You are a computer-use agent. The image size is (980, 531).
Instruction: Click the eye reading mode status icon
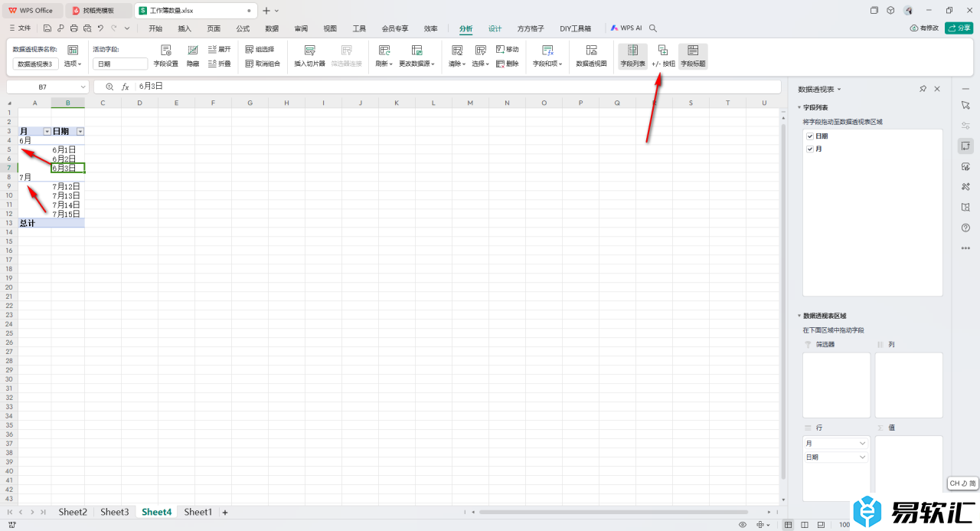[743, 525]
